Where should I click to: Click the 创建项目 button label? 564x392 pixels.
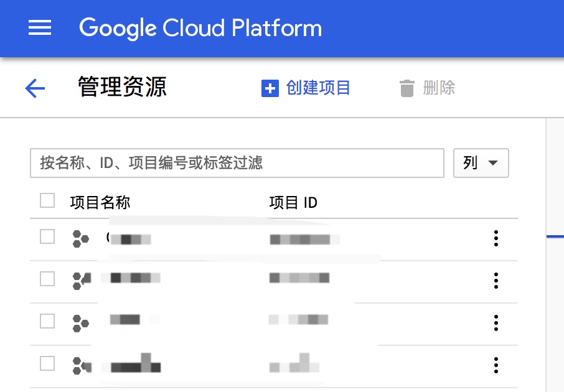[318, 88]
